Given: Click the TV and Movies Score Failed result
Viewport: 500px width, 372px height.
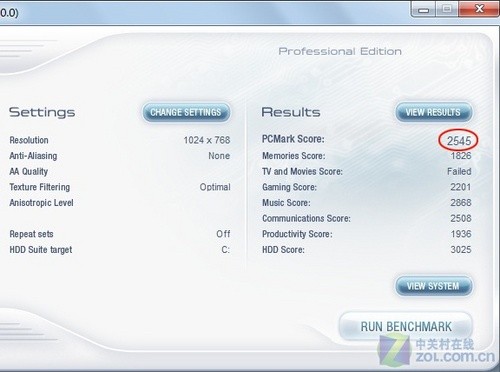Looking at the screenshot, I should coord(459,171).
